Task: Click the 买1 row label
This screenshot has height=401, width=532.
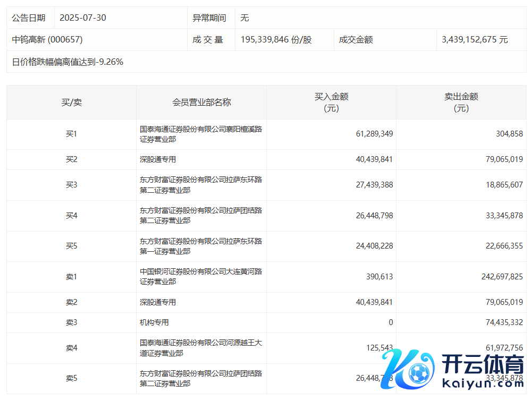Action: point(71,134)
